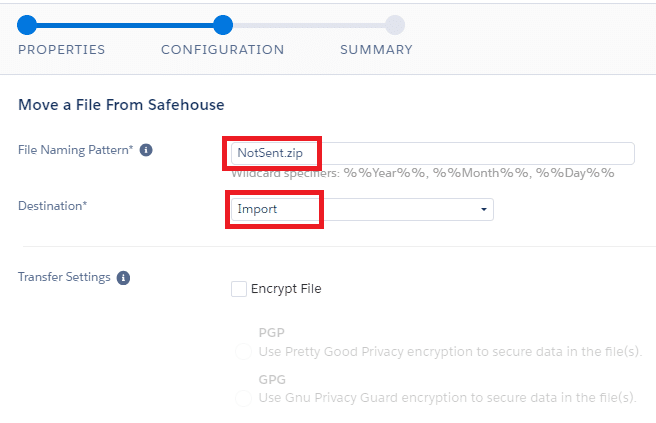Click the Move a File From Safehouse heading
This screenshot has width=656, height=423.
point(121,105)
